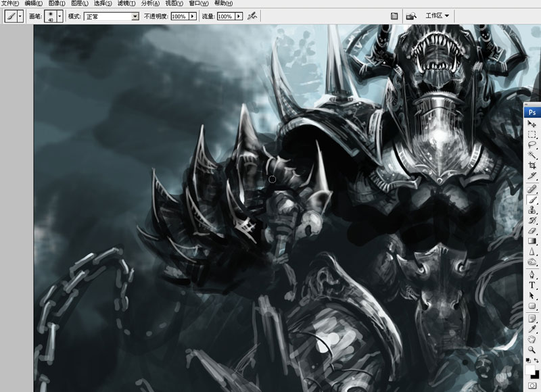Select the Move tool

point(532,124)
